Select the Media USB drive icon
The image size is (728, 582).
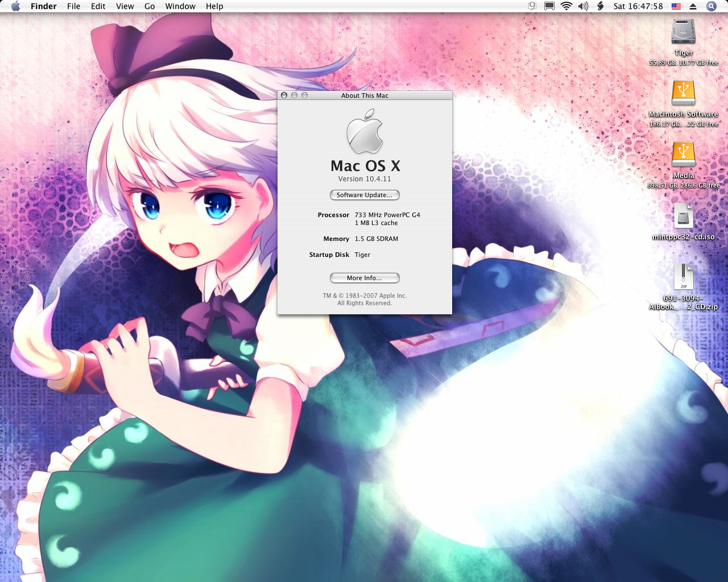click(x=683, y=155)
